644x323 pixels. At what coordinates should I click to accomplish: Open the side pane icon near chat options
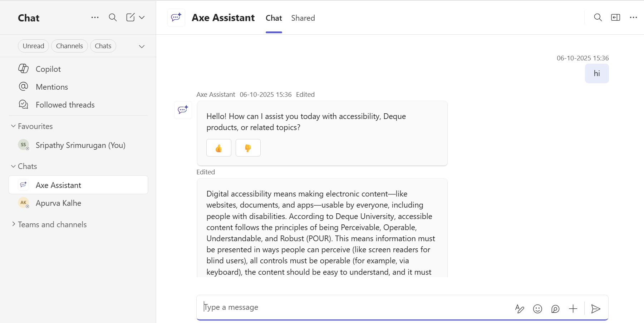[x=616, y=17]
